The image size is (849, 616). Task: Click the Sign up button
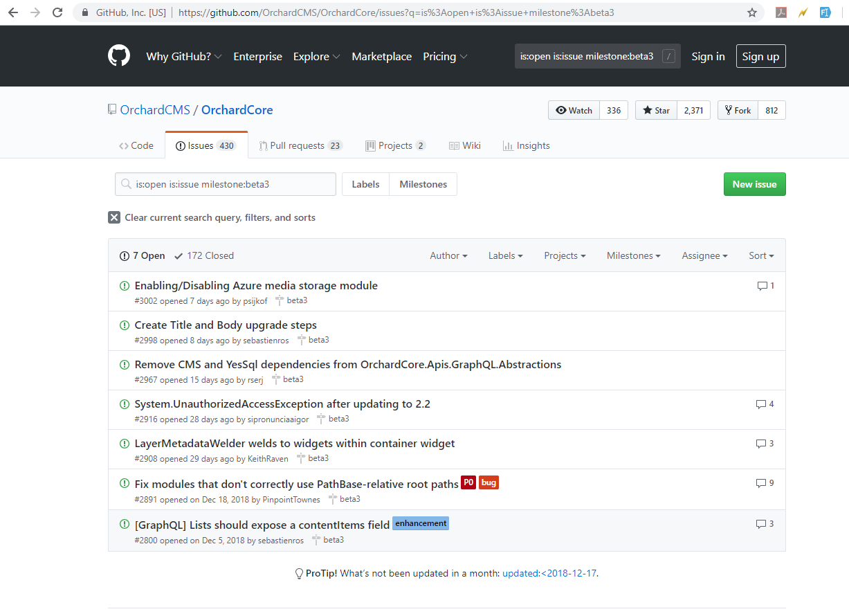760,56
